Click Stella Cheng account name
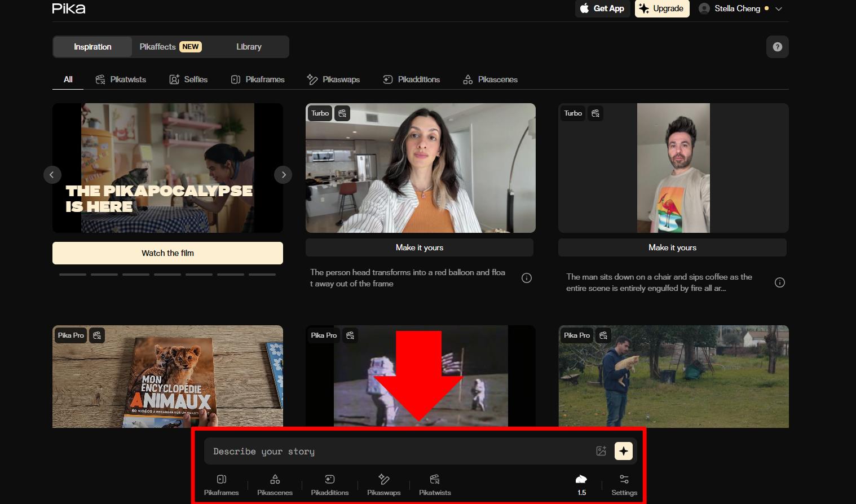The height and width of the screenshot is (504, 856). (737, 8)
